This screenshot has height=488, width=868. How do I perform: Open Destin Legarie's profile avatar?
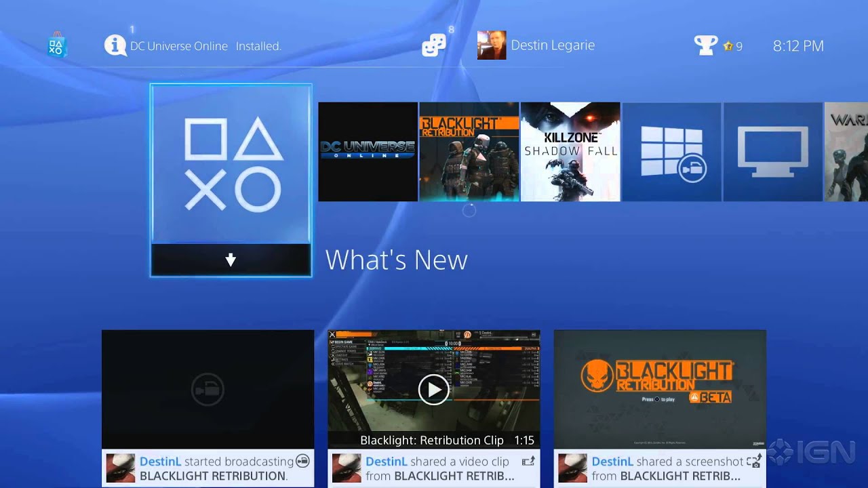point(492,45)
